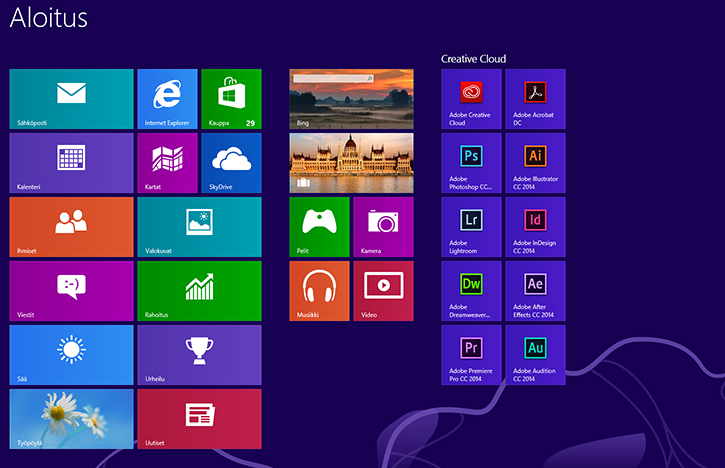Image resolution: width=725 pixels, height=468 pixels.
Task: Open the Video tile
Action: (x=383, y=291)
